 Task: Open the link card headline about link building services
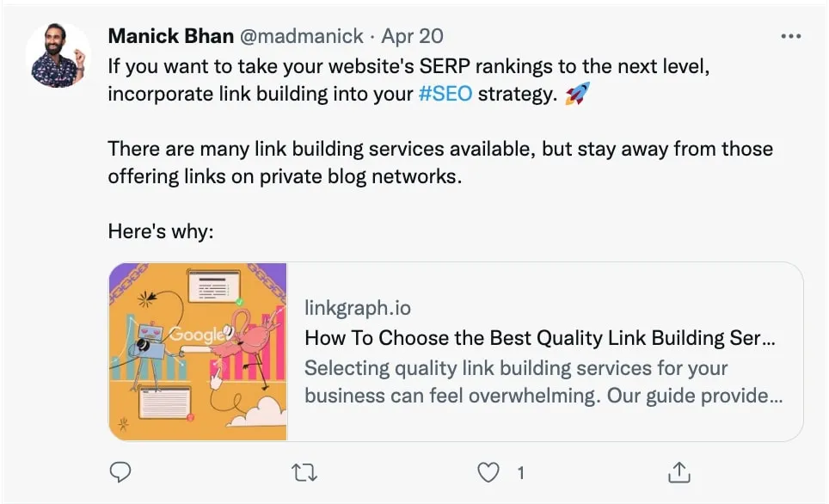coord(542,338)
